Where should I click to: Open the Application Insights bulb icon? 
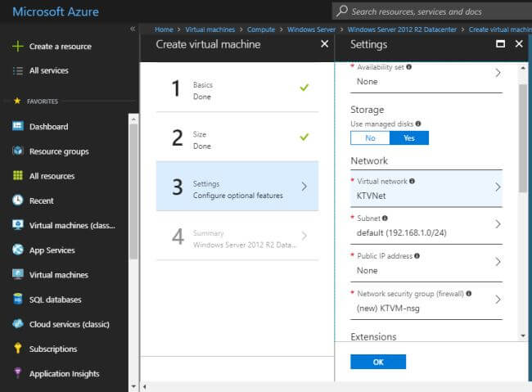[17, 373]
